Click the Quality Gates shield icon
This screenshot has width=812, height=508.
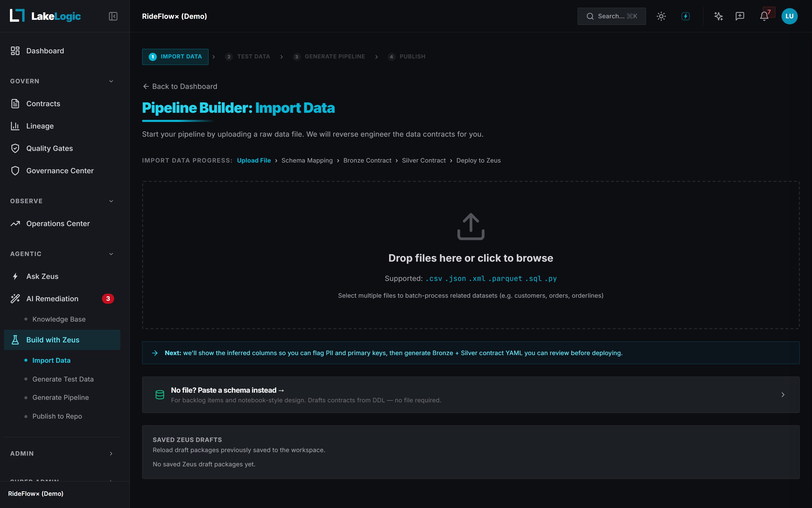coord(15,148)
